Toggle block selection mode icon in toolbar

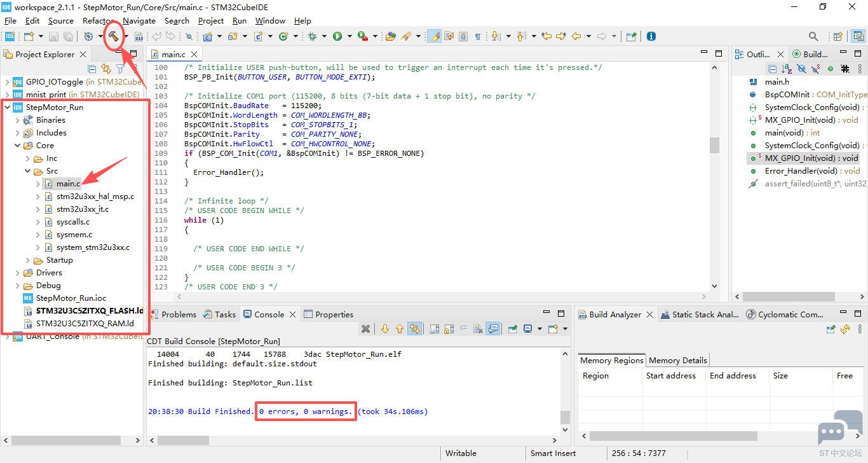pos(463,36)
